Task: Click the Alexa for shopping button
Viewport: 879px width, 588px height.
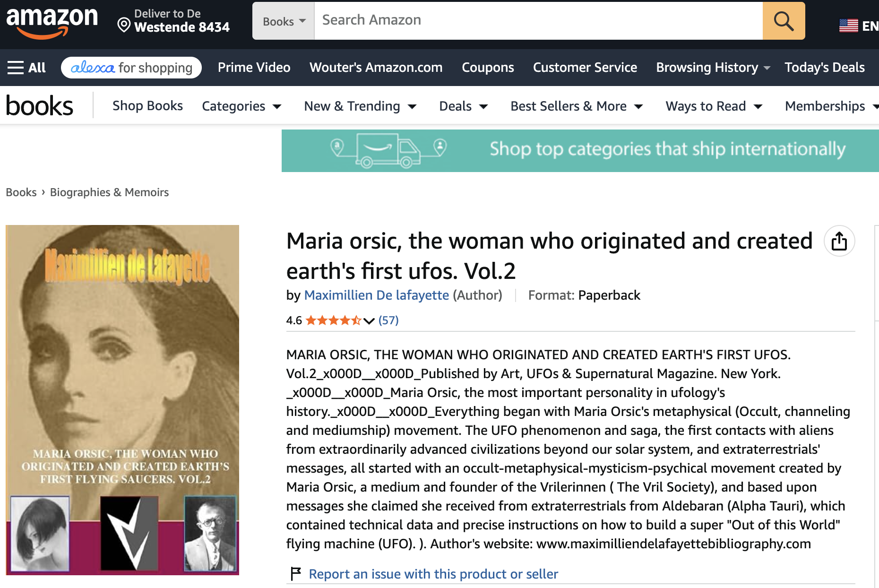Action: click(131, 68)
